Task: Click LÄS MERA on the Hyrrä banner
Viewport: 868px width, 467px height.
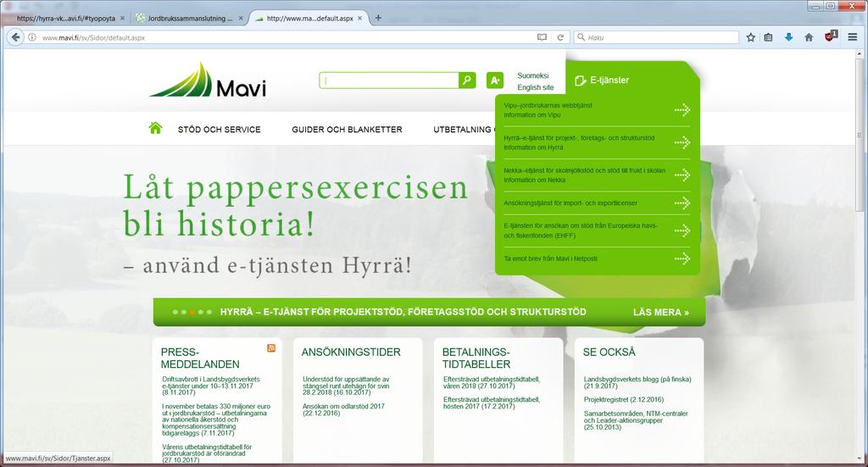Action: pos(661,312)
